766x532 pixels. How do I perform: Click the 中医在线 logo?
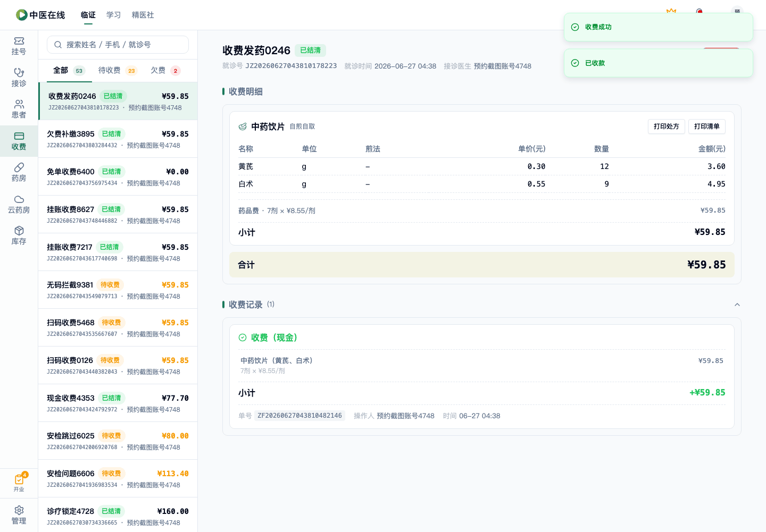[40, 15]
